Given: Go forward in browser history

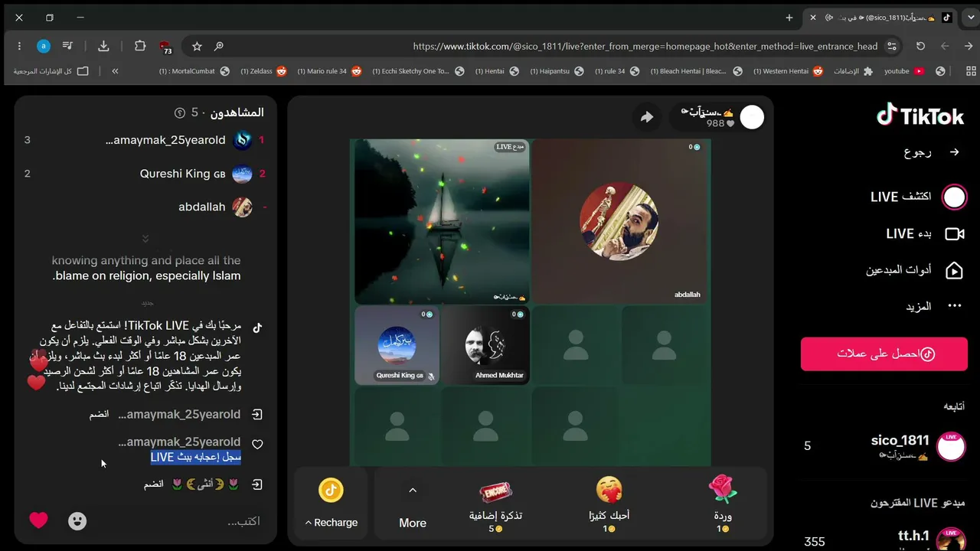Looking at the screenshot, I should tap(945, 46).
